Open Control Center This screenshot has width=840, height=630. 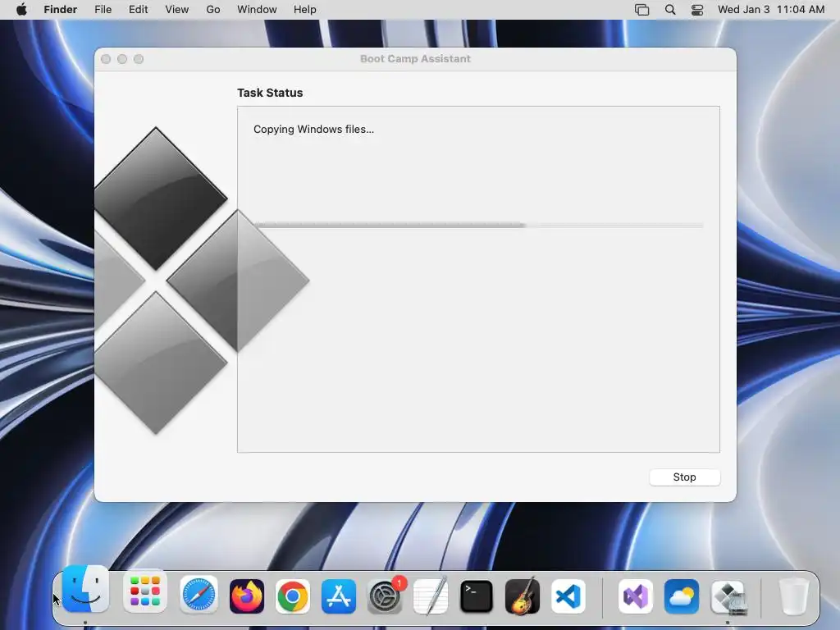(x=697, y=10)
